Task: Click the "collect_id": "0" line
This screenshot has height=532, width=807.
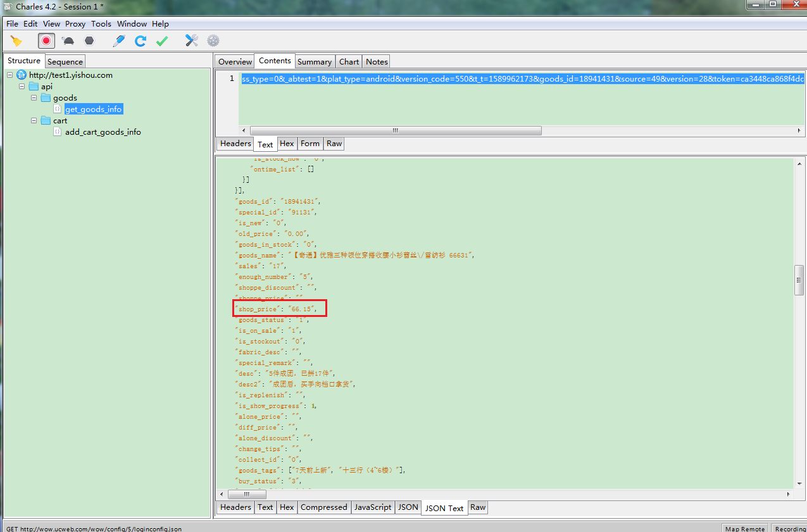Action: click(268, 460)
